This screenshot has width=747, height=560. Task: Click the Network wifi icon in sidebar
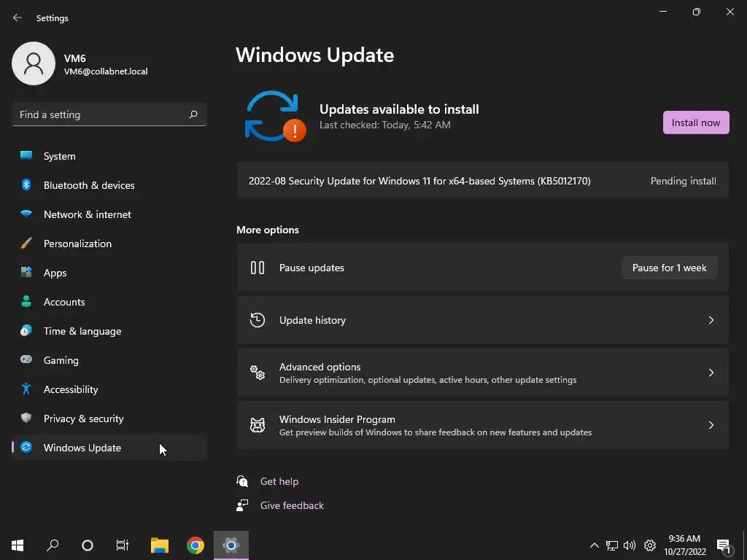point(26,214)
